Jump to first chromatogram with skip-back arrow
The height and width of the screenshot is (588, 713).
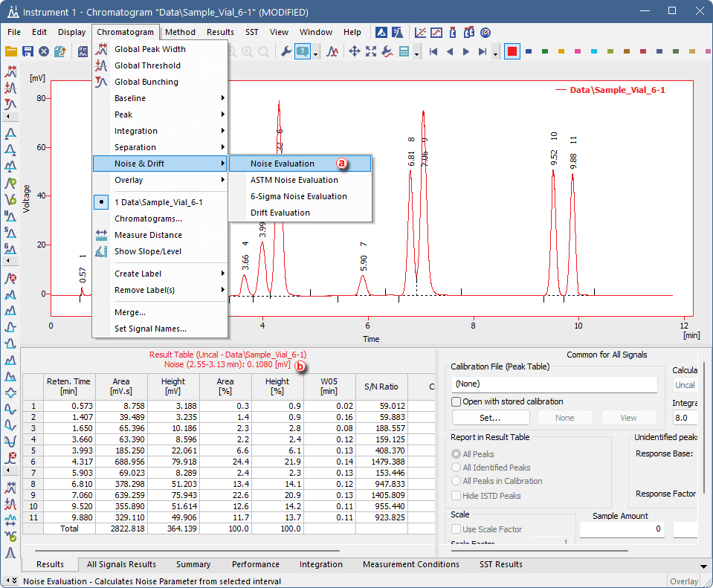[433, 51]
